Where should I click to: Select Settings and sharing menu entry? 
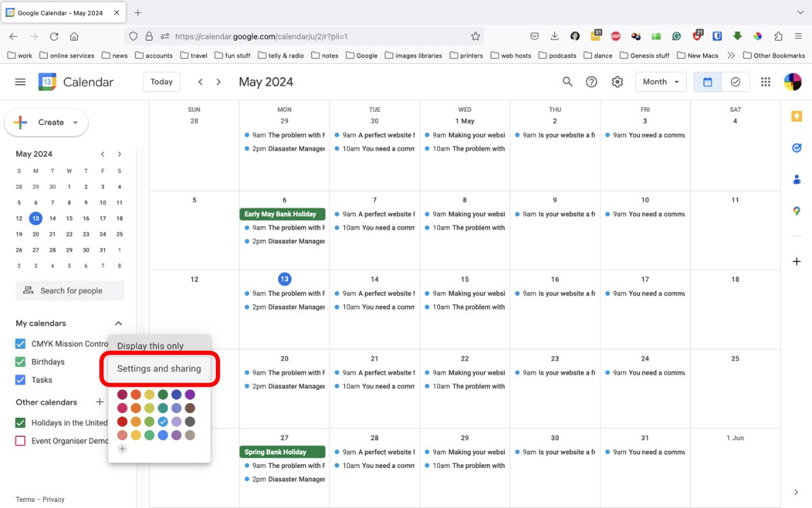[x=159, y=369]
